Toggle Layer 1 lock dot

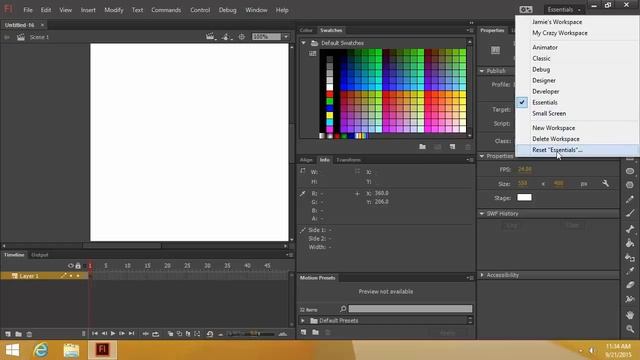[x=78, y=276]
